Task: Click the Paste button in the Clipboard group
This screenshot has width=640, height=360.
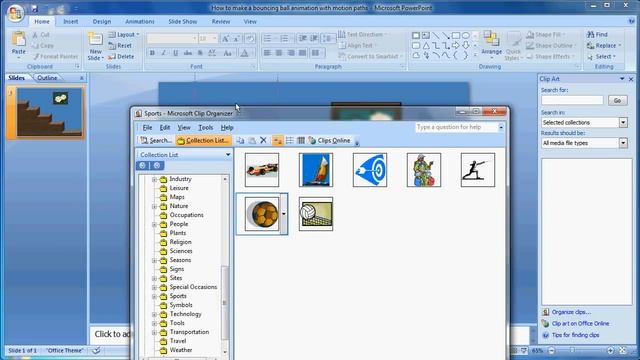Action: pos(18,45)
